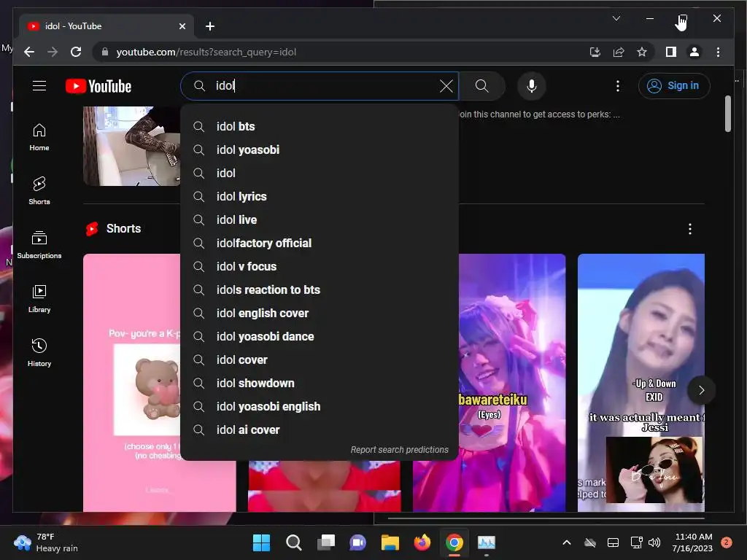The image size is (747, 560).
Task: Select suggestion 'idolfactory official'
Action: coord(320,244)
